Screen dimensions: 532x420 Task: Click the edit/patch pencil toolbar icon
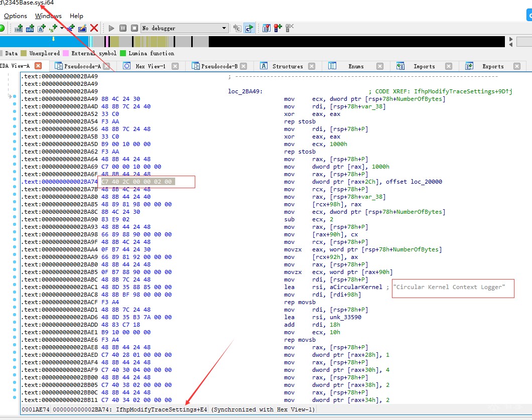[82, 28]
